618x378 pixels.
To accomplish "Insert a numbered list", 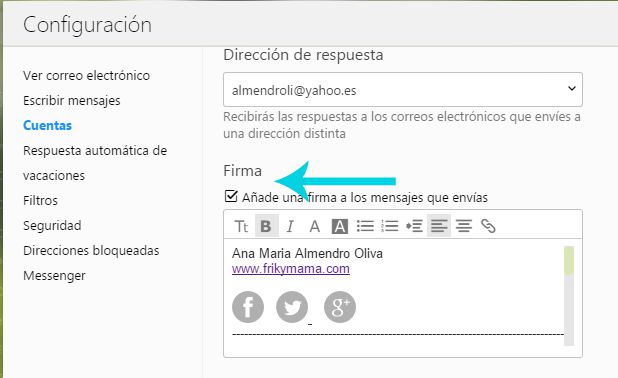I will pos(389,226).
